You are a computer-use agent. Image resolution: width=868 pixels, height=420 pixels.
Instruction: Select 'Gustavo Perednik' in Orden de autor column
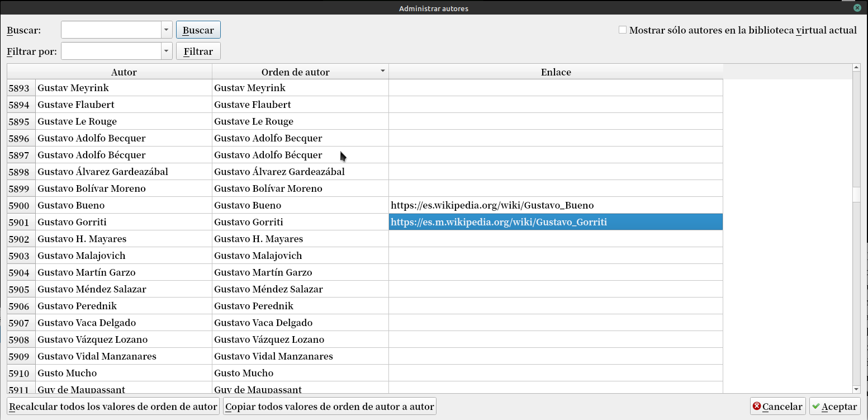point(300,306)
